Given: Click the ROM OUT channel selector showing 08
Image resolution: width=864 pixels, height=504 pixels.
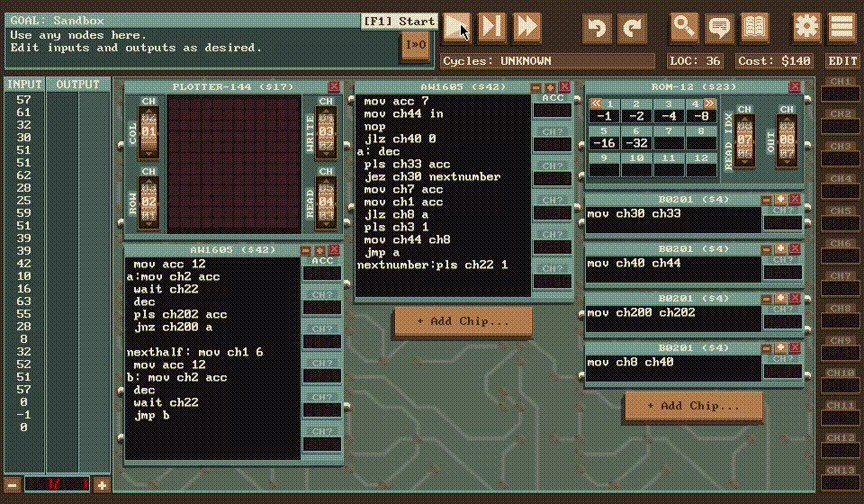Looking at the screenshot, I should coord(786,140).
